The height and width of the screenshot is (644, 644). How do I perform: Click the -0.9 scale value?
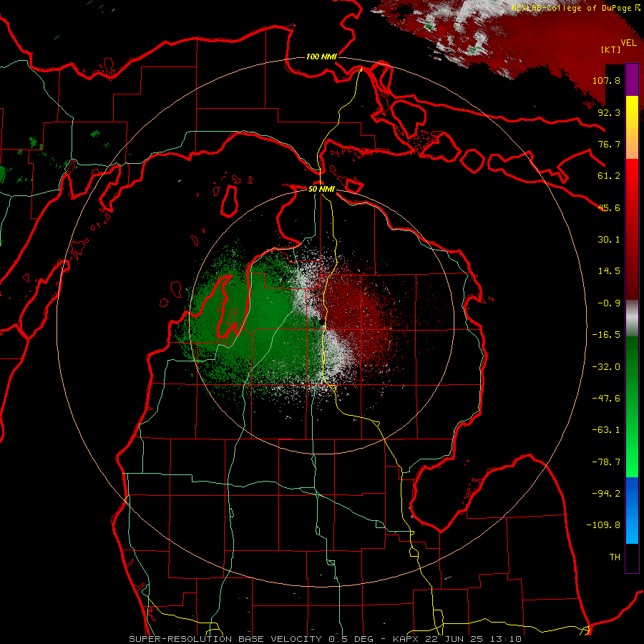tap(609, 303)
